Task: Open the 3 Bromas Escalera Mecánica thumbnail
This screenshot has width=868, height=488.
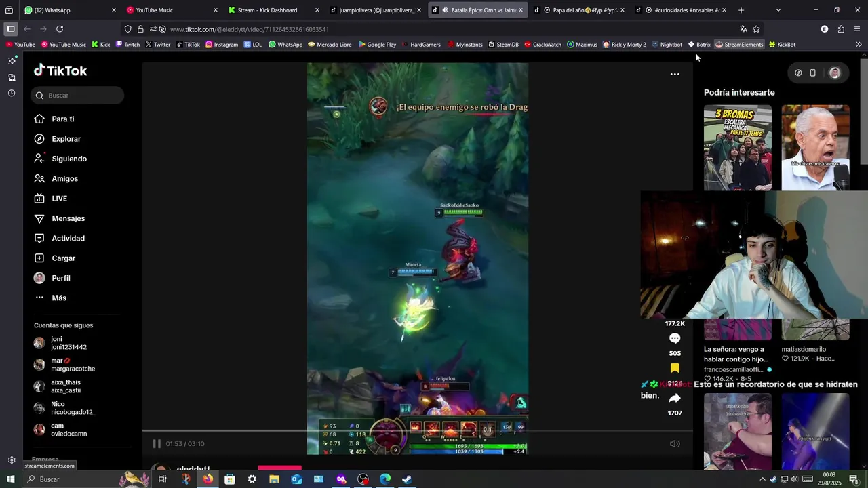Action: coord(738,148)
